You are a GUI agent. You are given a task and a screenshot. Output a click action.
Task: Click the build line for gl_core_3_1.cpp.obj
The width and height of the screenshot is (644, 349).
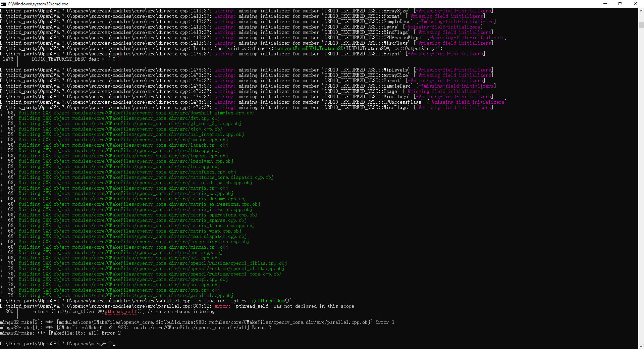[121, 123]
